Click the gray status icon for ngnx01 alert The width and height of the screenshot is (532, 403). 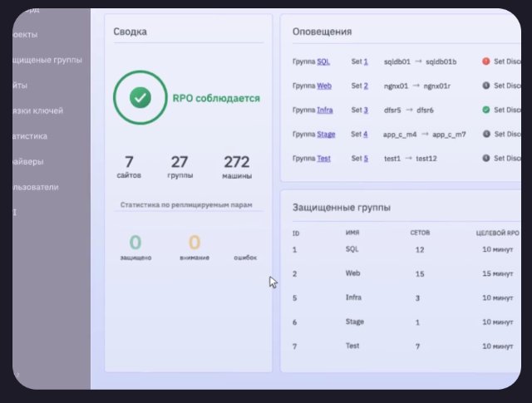click(x=485, y=86)
